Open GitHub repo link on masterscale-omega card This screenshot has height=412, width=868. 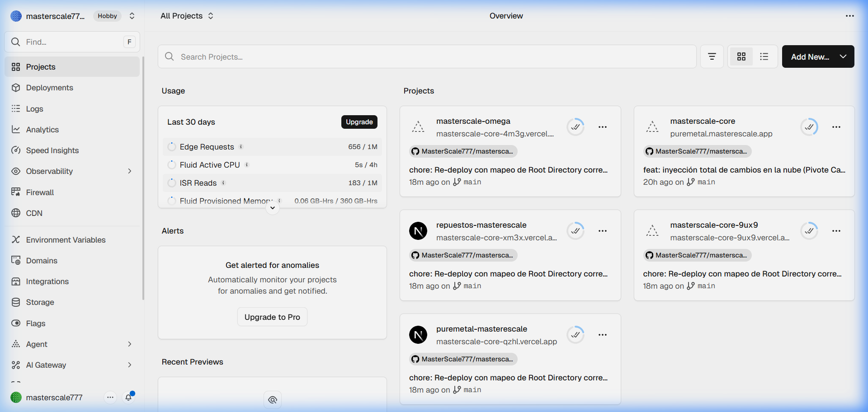(463, 151)
